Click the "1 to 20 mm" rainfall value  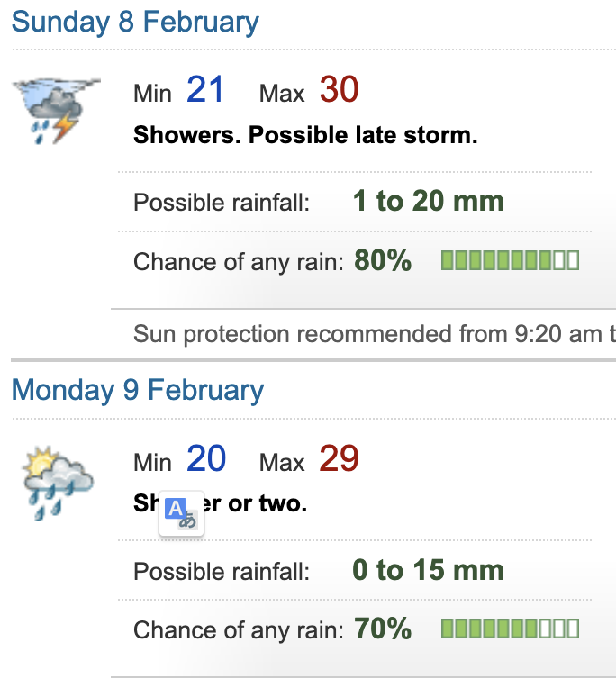428,201
